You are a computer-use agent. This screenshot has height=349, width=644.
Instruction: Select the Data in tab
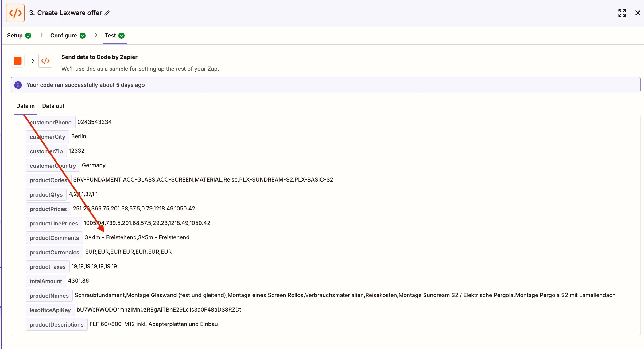[25, 106]
